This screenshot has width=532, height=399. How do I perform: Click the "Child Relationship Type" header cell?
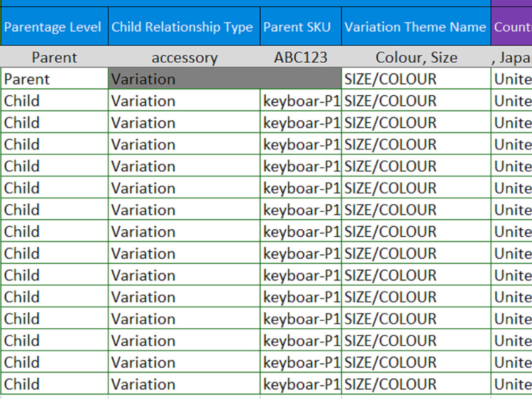click(184, 27)
